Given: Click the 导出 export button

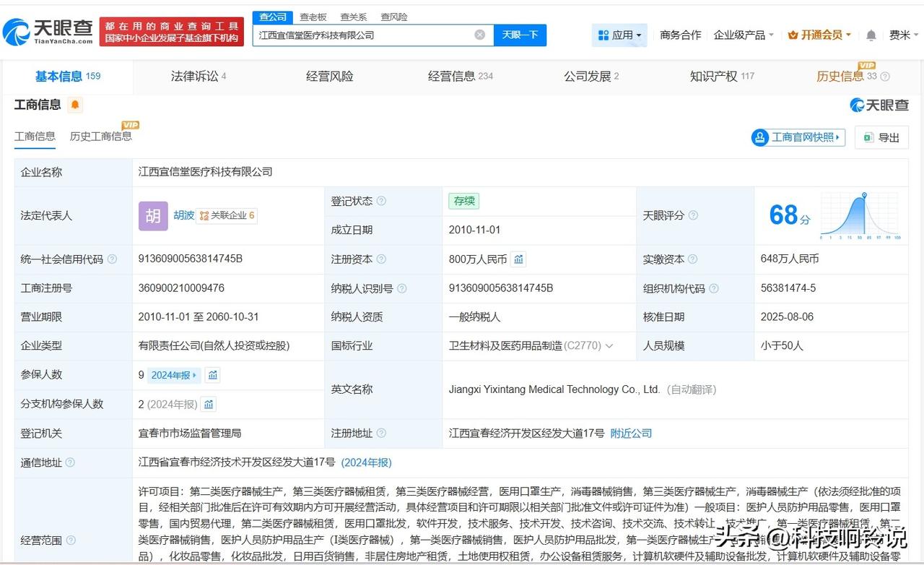Looking at the screenshot, I should (881, 137).
